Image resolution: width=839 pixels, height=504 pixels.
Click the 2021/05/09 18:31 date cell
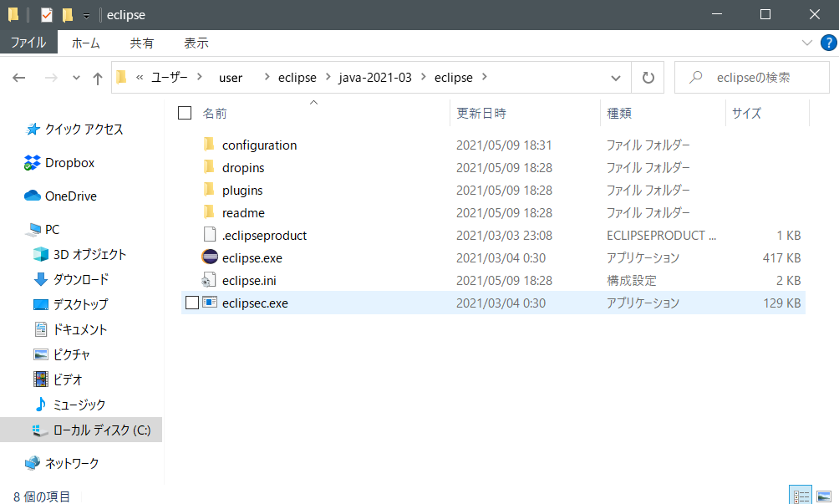click(x=504, y=145)
